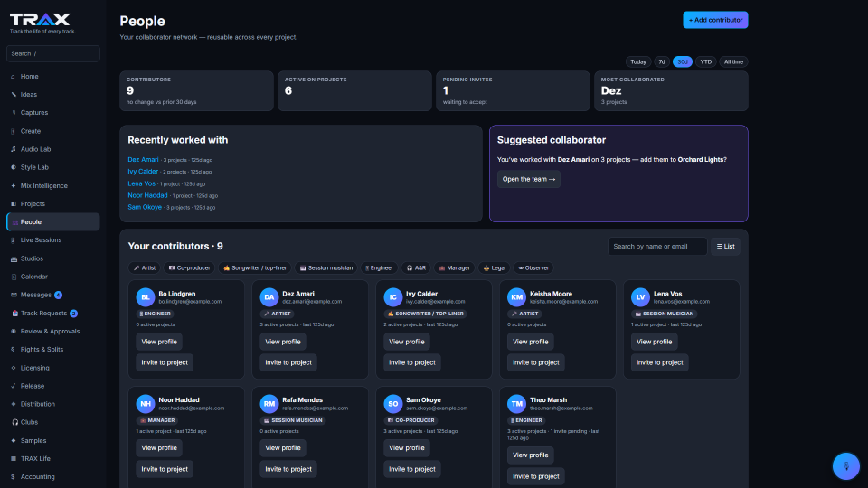Screen dimensions: 868x488
Task: Click the Rights & Splits icon
Action: 14,350
